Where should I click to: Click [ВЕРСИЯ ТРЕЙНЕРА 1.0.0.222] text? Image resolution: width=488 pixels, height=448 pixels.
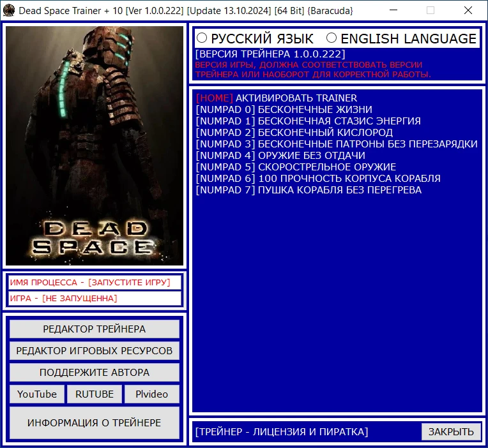click(x=270, y=54)
